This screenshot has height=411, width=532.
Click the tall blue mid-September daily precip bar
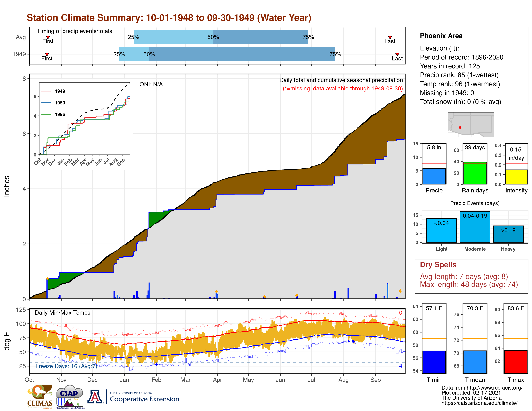tap(388, 291)
